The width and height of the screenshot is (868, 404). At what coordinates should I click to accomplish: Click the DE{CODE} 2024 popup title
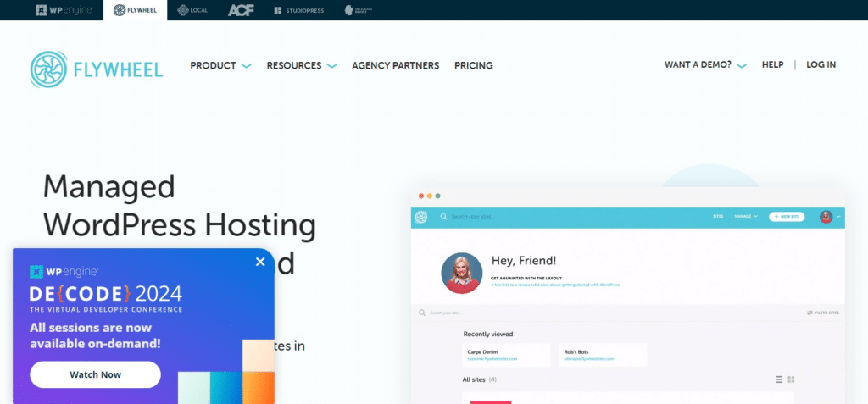[106, 293]
